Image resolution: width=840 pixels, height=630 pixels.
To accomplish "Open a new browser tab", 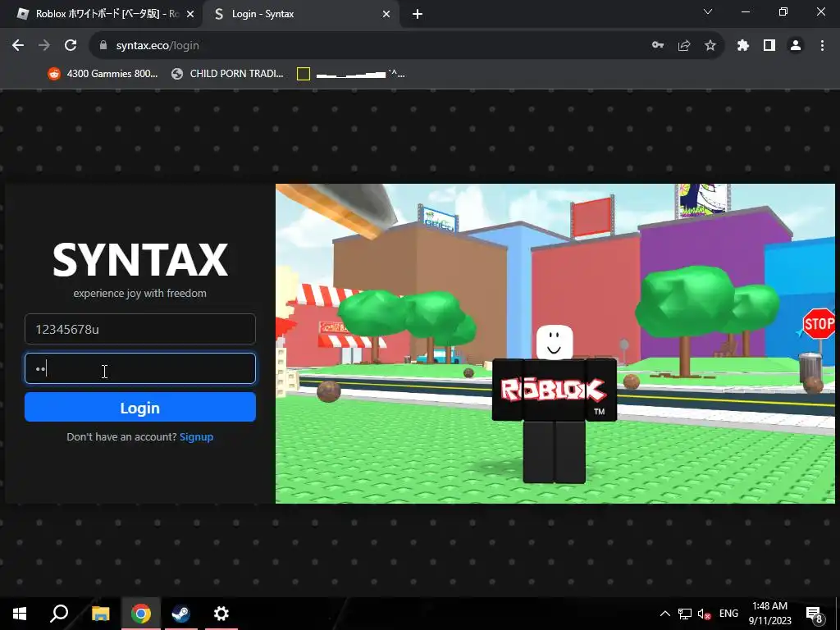I will [418, 15].
